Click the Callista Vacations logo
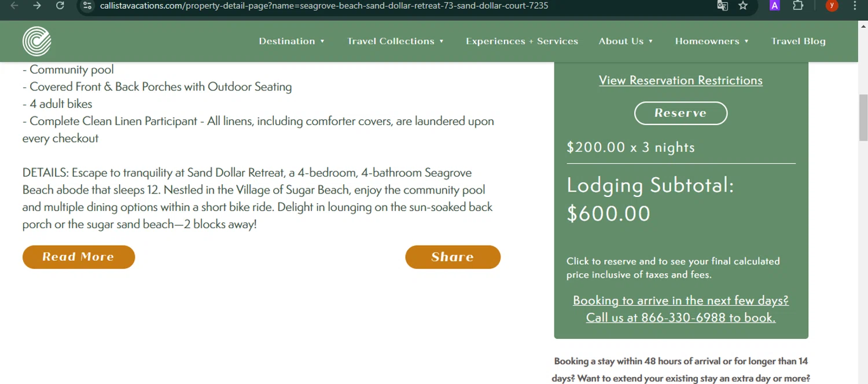The width and height of the screenshot is (868, 384). pyautogui.click(x=37, y=42)
